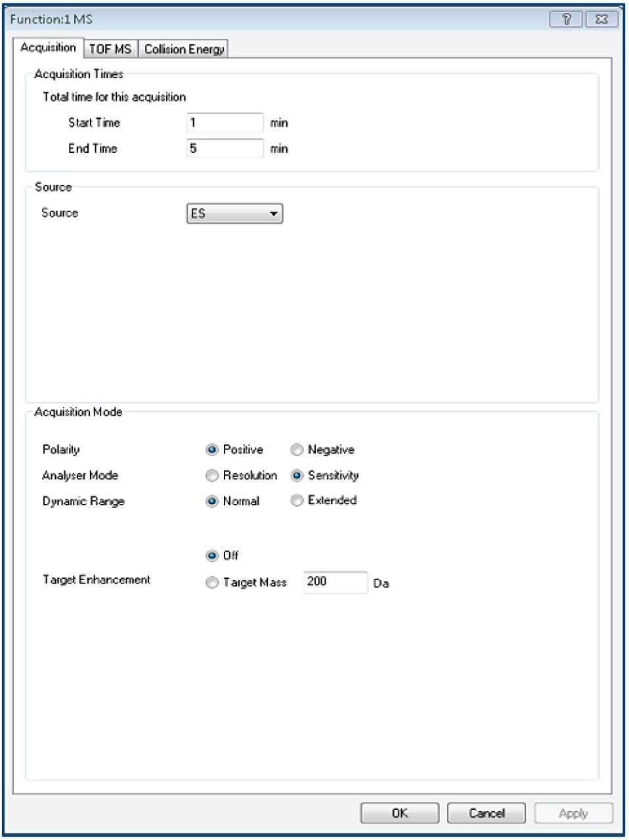Click the 'End Time' label
629x840 pixels.
93,148
